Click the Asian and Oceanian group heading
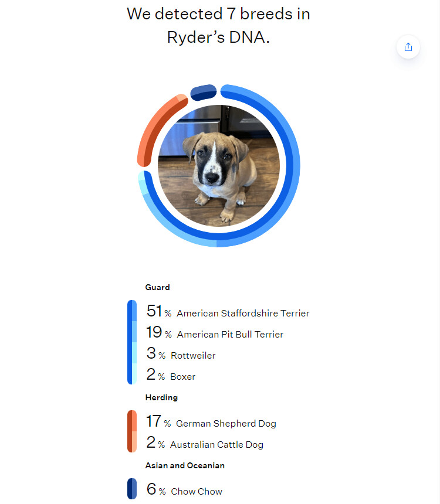The image size is (440, 504). pyautogui.click(x=185, y=465)
